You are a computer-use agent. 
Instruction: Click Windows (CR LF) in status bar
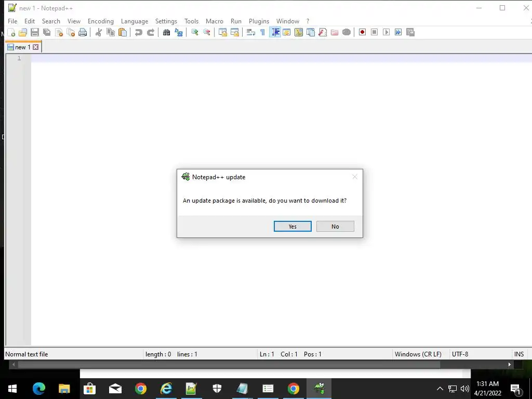click(x=418, y=354)
